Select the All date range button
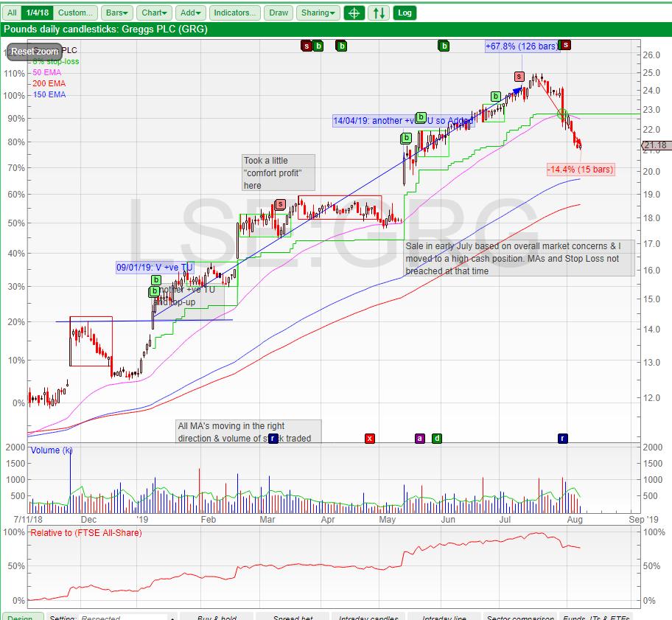The height and width of the screenshot is (620, 672). point(12,13)
